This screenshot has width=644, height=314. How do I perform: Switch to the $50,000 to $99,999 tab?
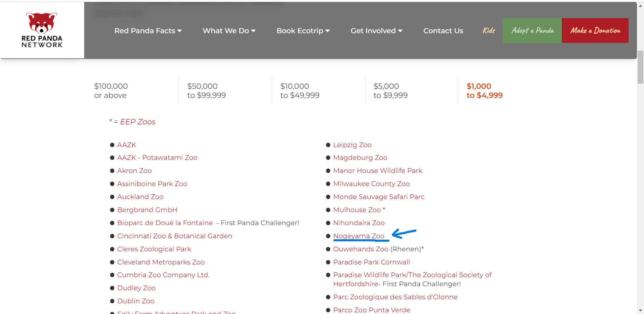point(206,91)
